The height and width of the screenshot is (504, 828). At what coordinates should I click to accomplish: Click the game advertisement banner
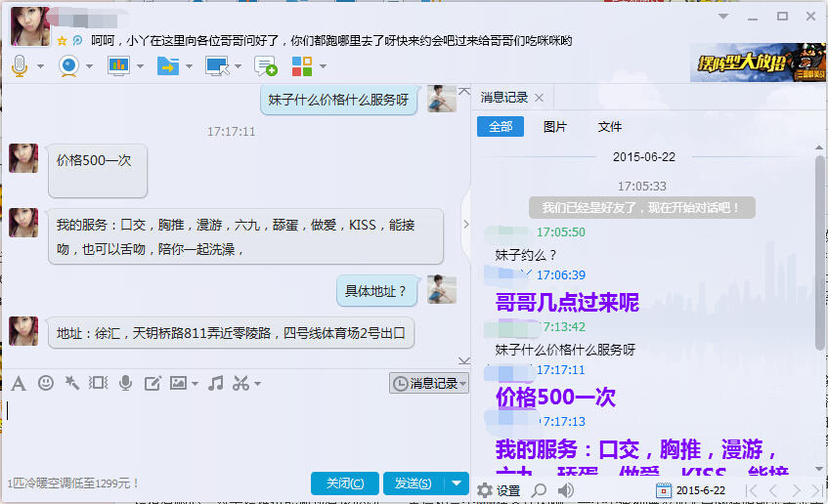758,63
